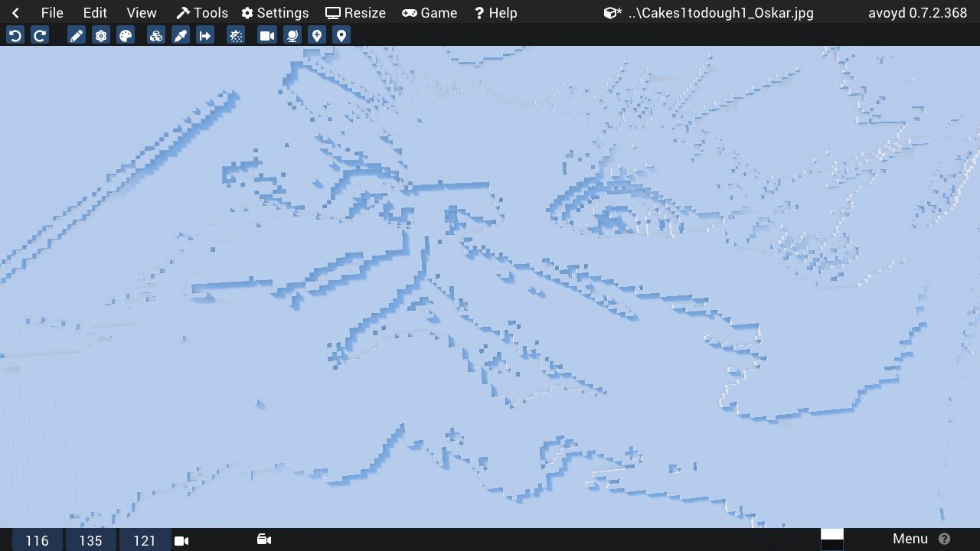The height and width of the screenshot is (551, 980).
Task: Select the pencil edit tool
Action: coord(77,35)
